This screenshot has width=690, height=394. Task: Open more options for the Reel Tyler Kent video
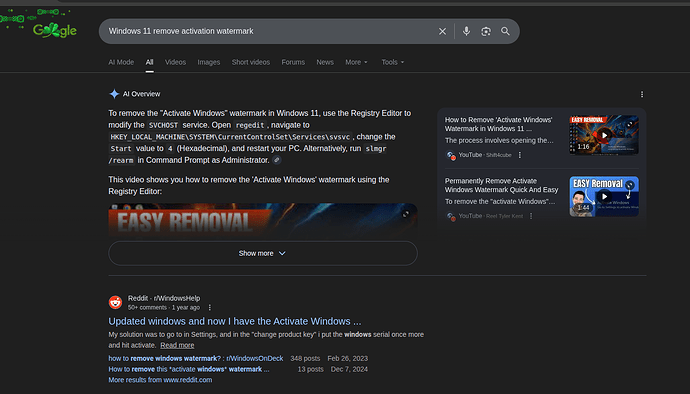531,216
